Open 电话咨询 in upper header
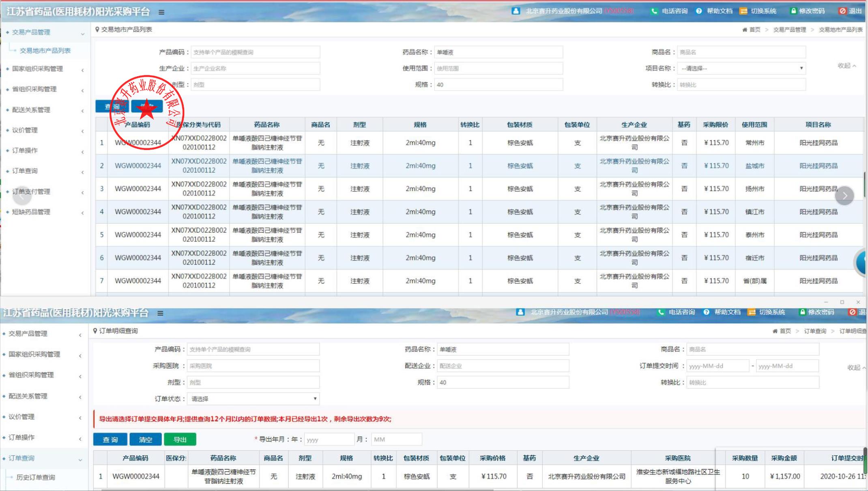Viewport: 868px width, 491px height. coord(669,11)
